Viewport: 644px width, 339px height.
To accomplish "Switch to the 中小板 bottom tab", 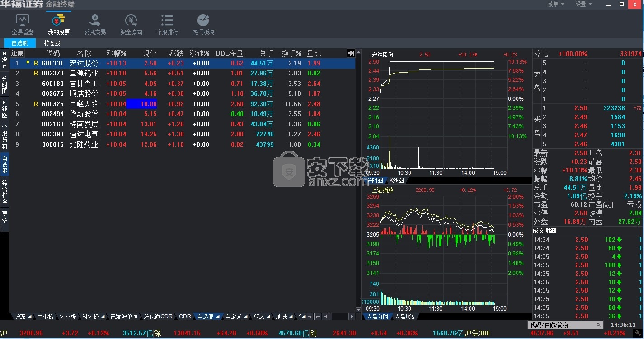I will (45, 316).
